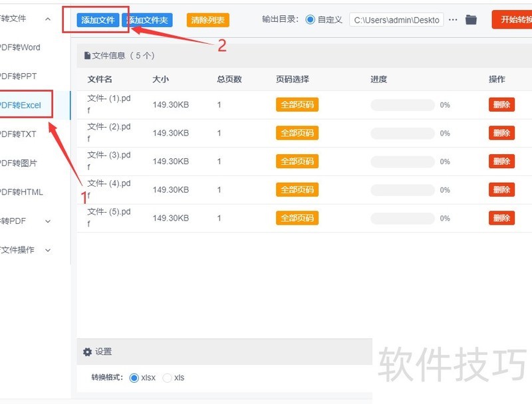Delete 文件- (2).pdf from list
This screenshot has height=404, width=532.
502,133
